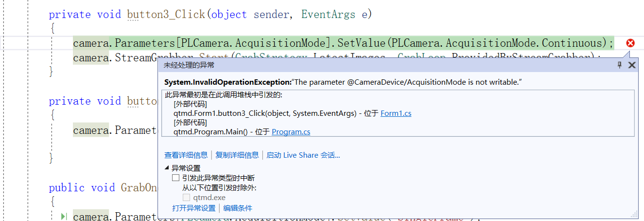Start a Live Share session link
644x221 pixels.
[303, 155]
